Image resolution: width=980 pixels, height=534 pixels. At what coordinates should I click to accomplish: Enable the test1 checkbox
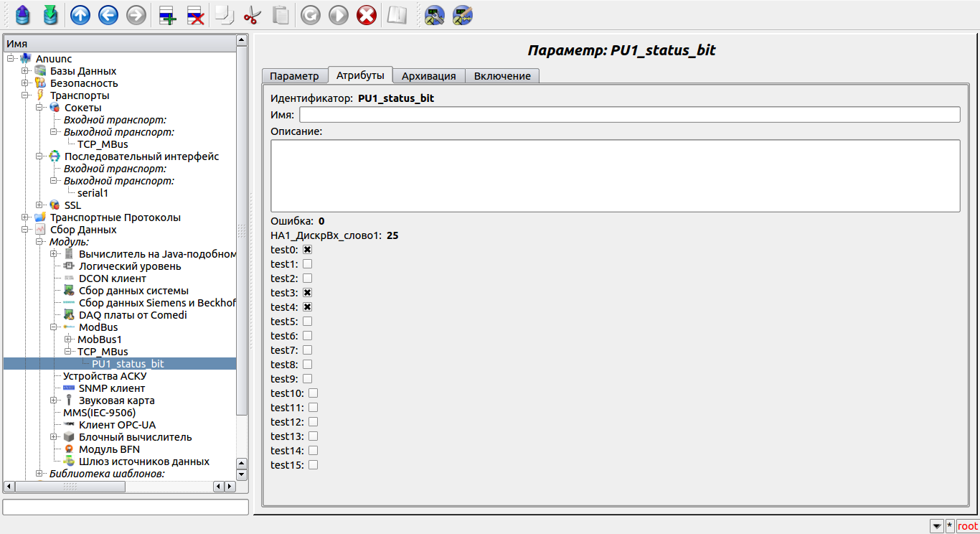pyautogui.click(x=307, y=264)
